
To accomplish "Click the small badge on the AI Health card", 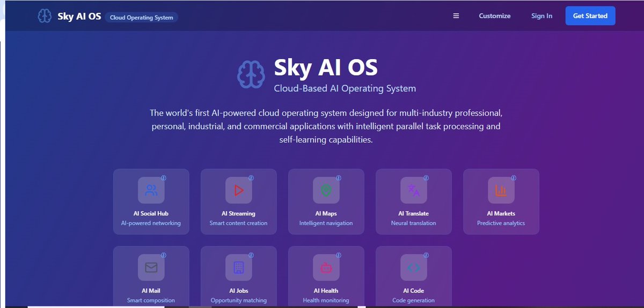I will click(x=339, y=255).
